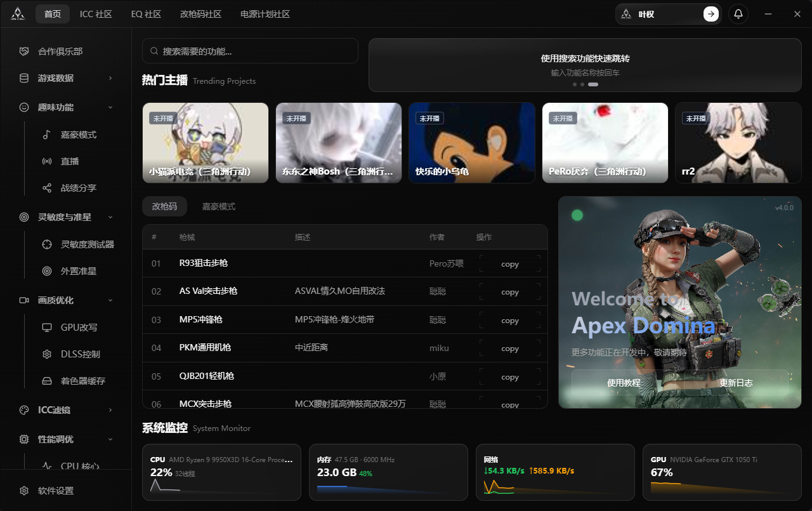
Task: Open the rr2 streamer card
Action: coord(738,143)
